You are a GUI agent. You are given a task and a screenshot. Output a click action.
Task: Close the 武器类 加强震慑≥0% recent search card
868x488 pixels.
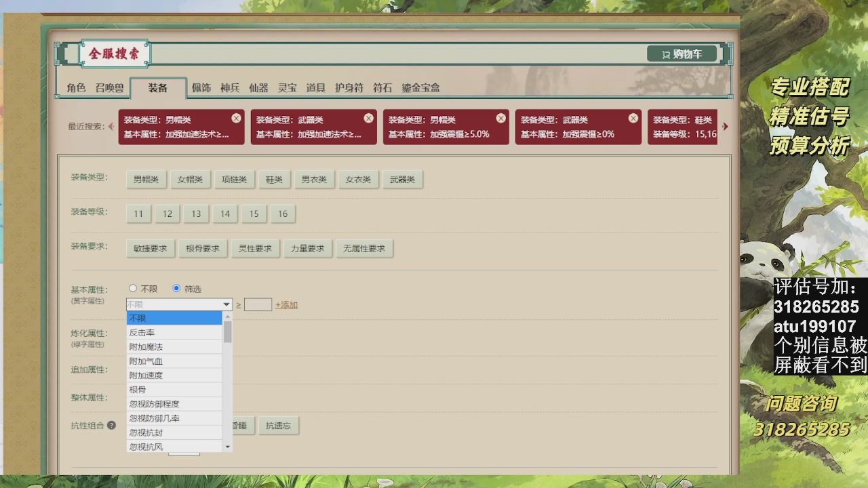pyautogui.click(x=633, y=118)
